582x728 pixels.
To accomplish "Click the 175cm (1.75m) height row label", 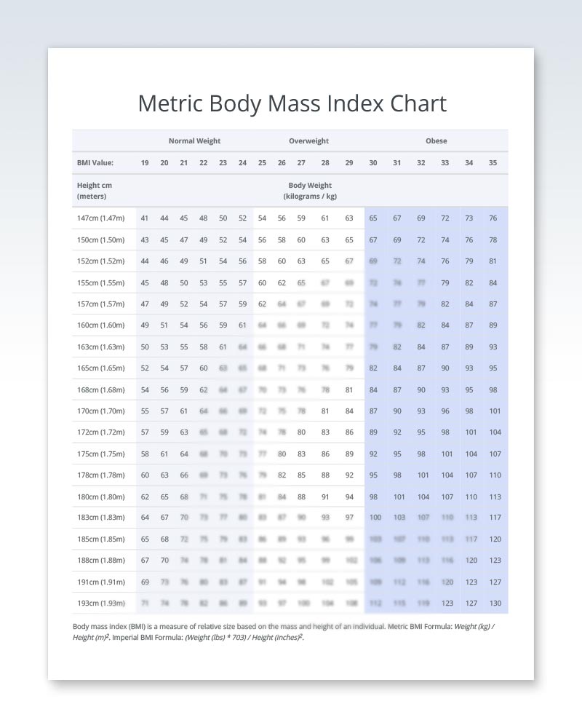I will pyautogui.click(x=100, y=454).
